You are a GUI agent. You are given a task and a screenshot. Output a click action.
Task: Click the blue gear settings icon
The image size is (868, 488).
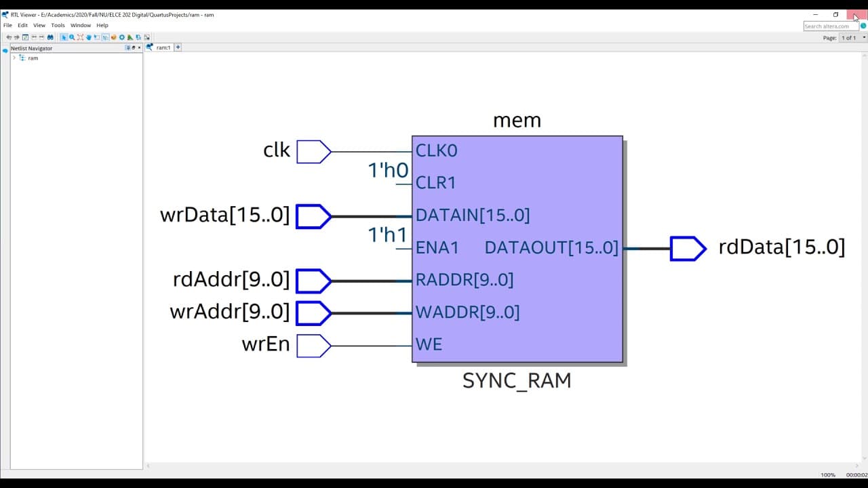pyautogui.click(x=122, y=37)
